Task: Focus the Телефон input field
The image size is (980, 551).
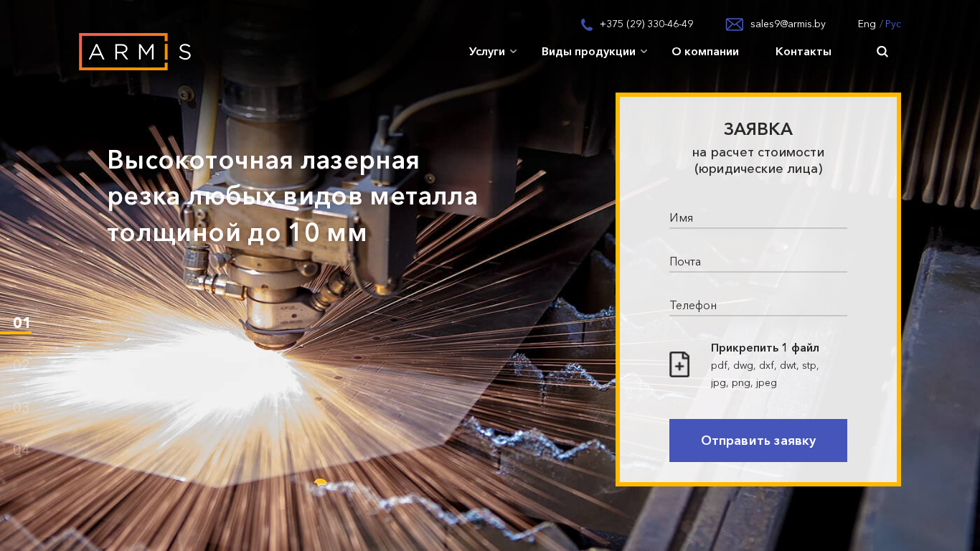Action: pyautogui.click(x=758, y=306)
